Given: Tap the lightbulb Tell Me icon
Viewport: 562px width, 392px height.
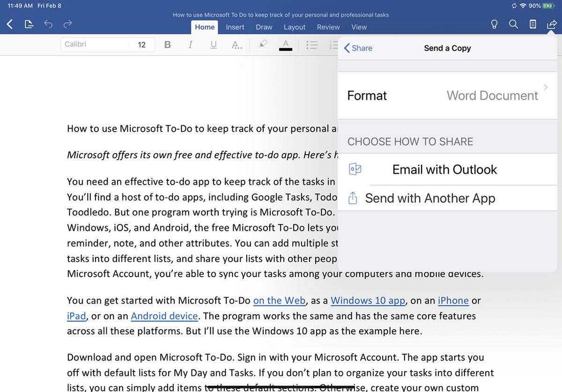Looking at the screenshot, I should [494, 24].
